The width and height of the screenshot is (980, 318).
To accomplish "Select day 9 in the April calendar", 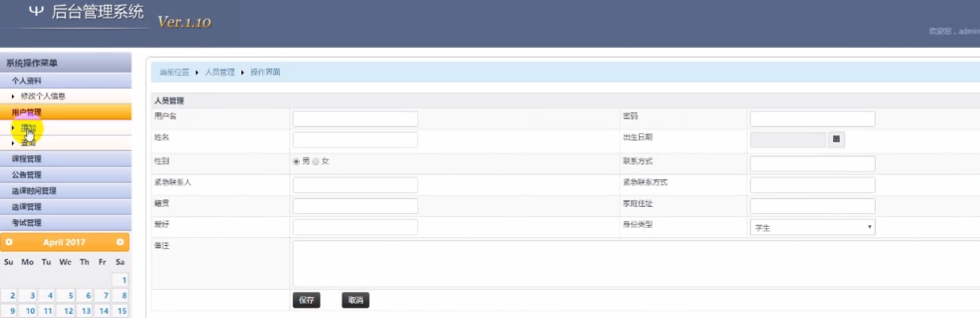I will tap(10, 311).
